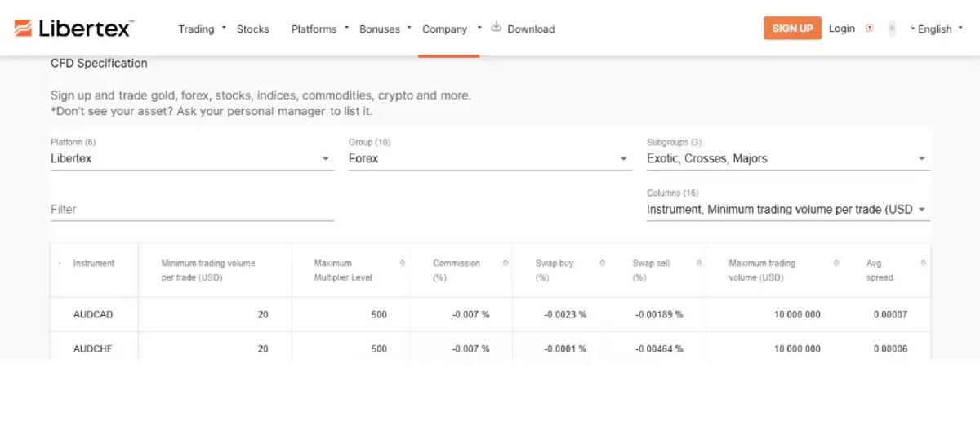Viewport: 980px width, 430px height.
Task: Expand the Platform dropdown showing Libertex
Action: pyautogui.click(x=192, y=158)
